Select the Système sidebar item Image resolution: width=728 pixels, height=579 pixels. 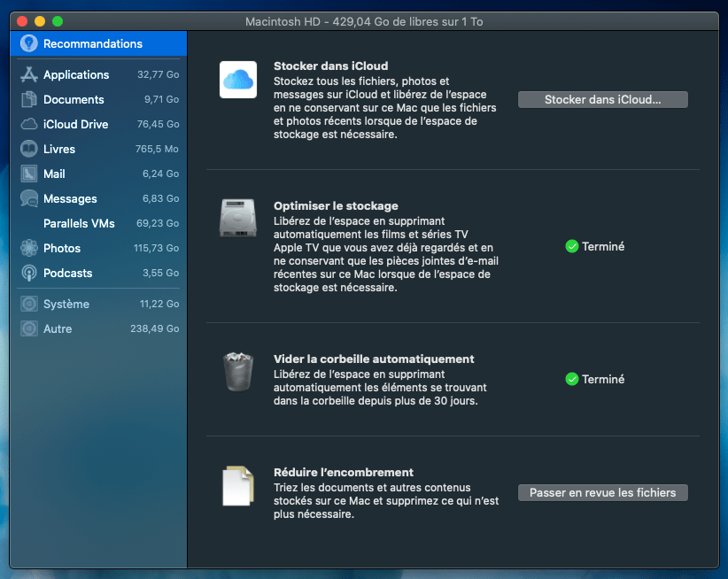point(66,305)
